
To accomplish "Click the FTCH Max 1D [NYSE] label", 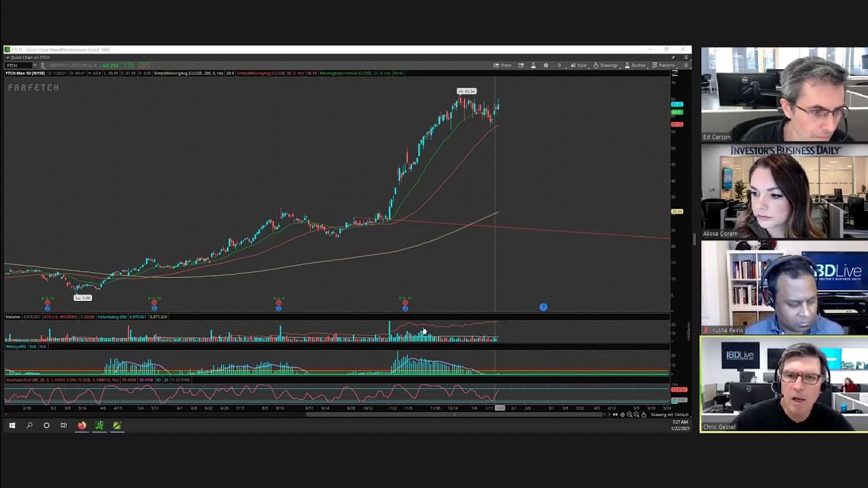I will [x=25, y=73].
